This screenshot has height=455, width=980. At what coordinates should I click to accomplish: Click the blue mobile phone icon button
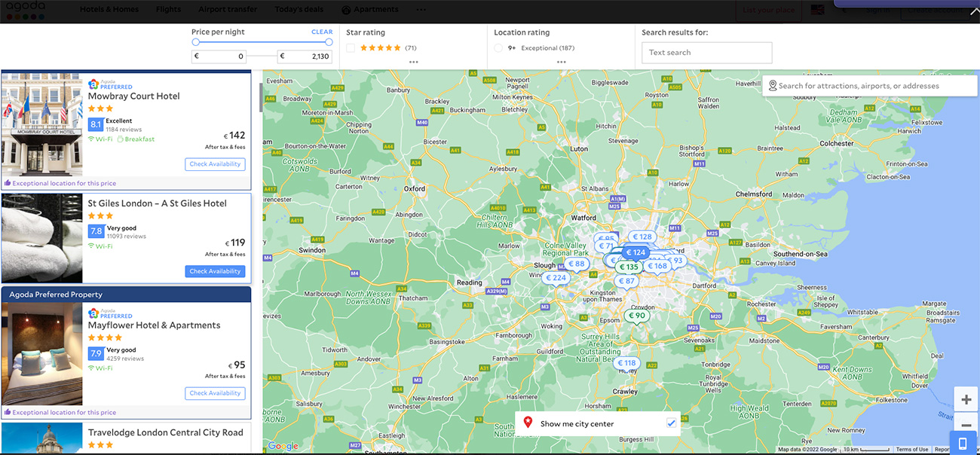coord(963,443)
